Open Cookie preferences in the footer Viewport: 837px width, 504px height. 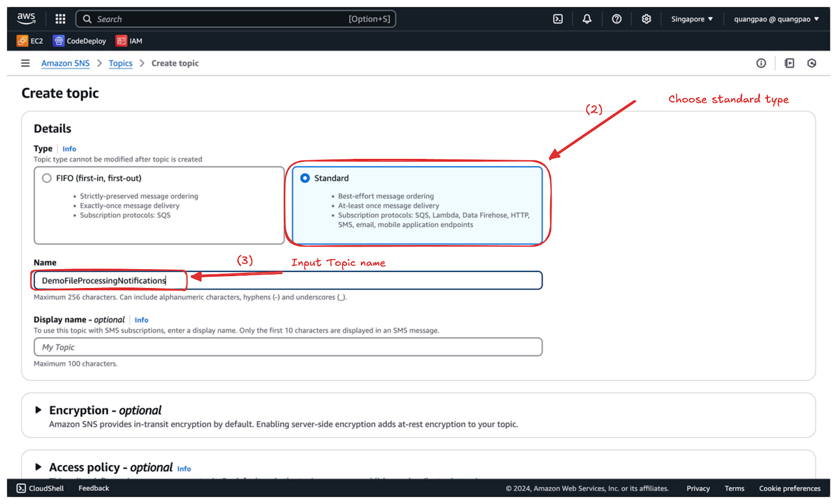tap(789, 488)
